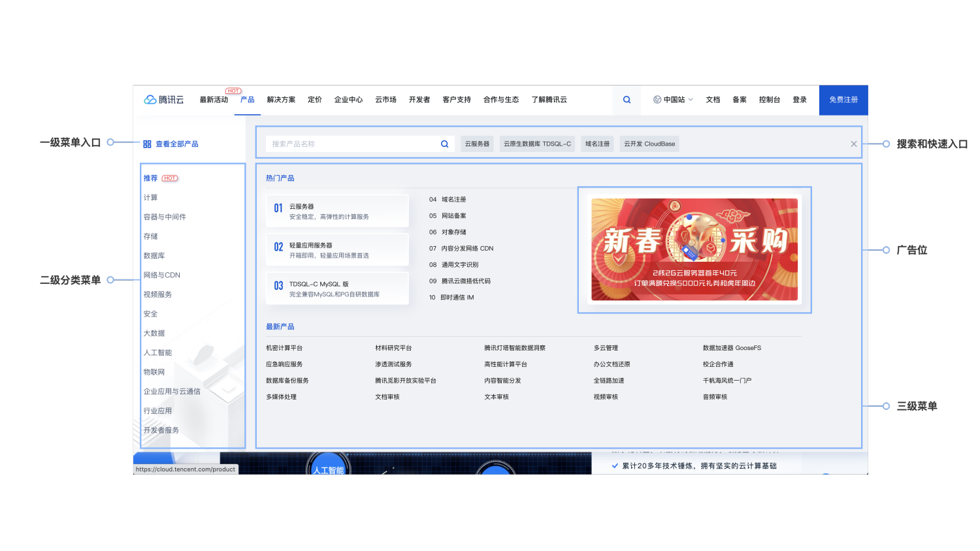
Task: Click the grid icon beside 查看全部产品
Action: pyautogui.click(x=147, y=144)
